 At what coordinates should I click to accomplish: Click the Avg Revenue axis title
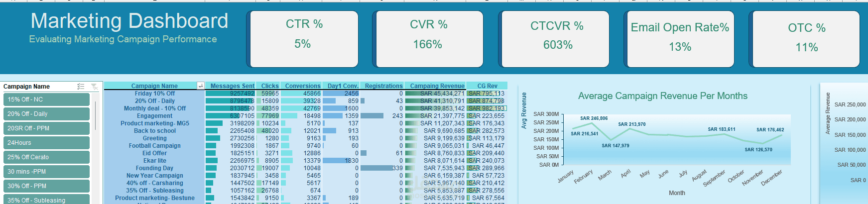[x=524, y=110]
